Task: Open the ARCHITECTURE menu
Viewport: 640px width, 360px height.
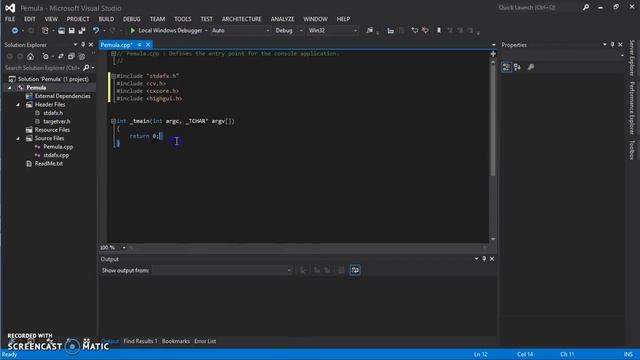Action: (x=242, y=19)
